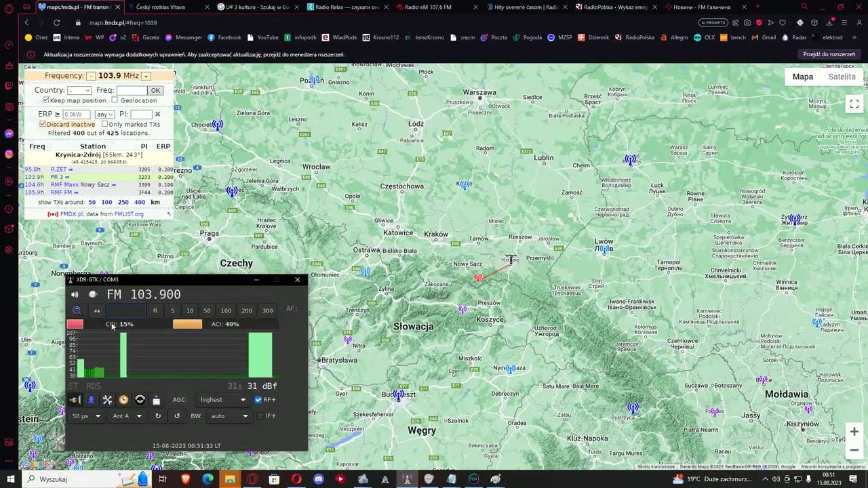This screenshot has width=868, height=488.
Task: Click the XDR-GTK connect plug icon
Action: (75, 400)
